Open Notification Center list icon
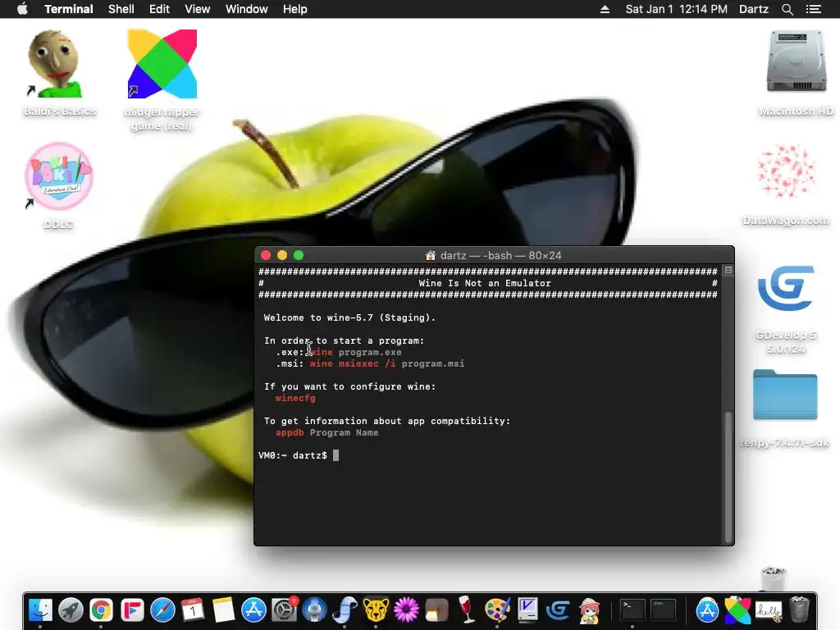This screenshot has width=840, height=630. tap(814, 9)
